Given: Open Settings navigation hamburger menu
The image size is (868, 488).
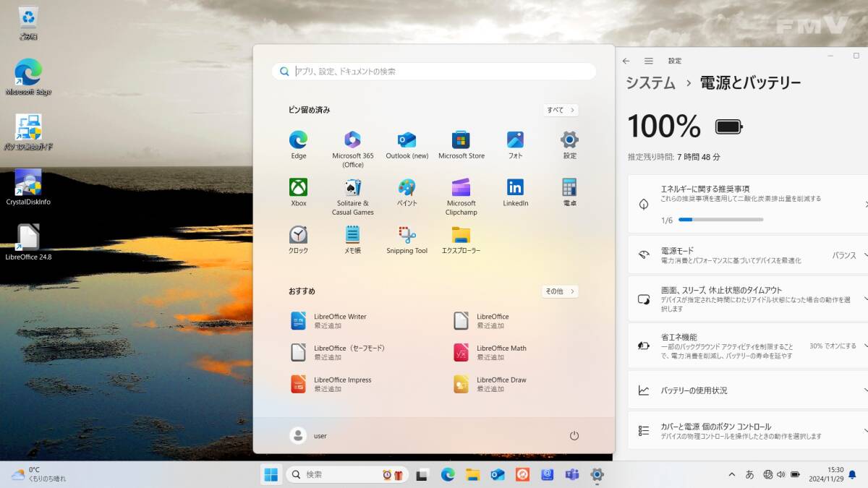Looking at the screenshot, I should (x=649, y=61).
